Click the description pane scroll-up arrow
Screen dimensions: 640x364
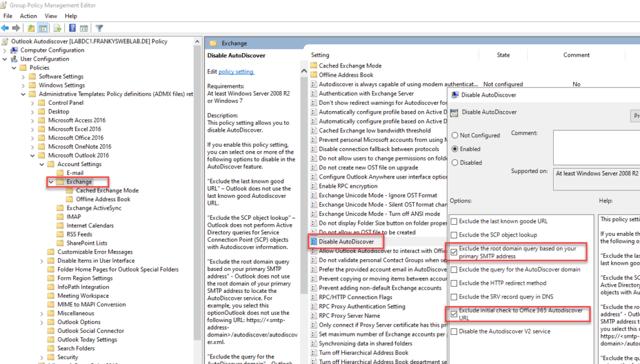tap(304, 71)
